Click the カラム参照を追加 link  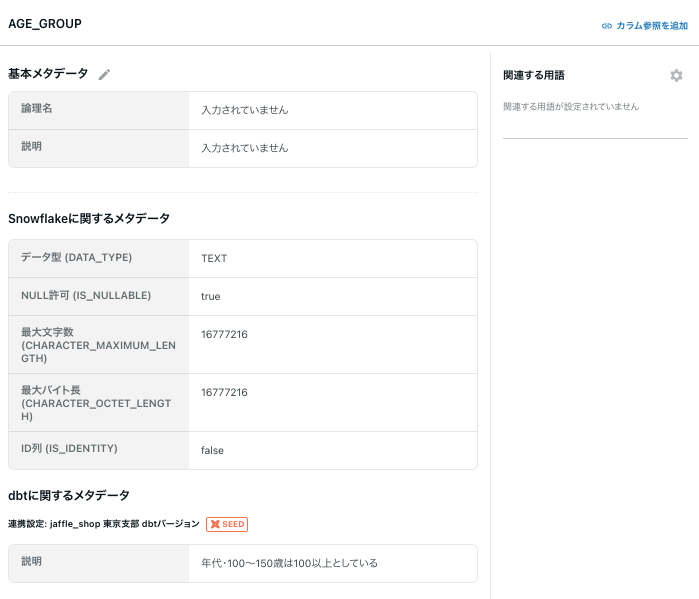[x=652, y=26]
